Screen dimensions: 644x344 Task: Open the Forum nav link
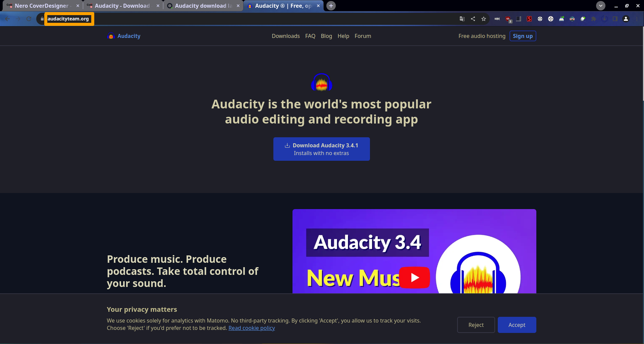tap(363, 36)
